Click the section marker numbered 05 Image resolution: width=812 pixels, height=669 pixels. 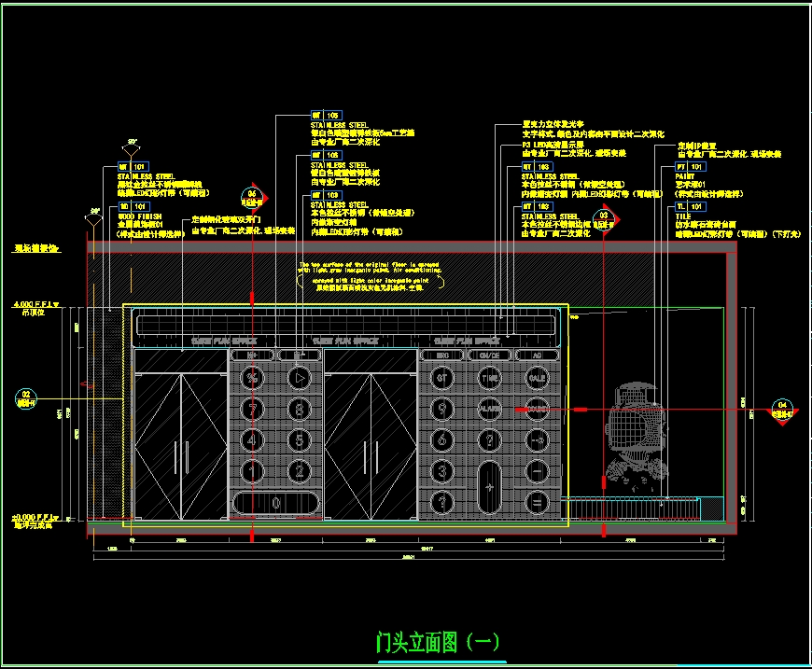pyautogui.click(x=250, y=197)
